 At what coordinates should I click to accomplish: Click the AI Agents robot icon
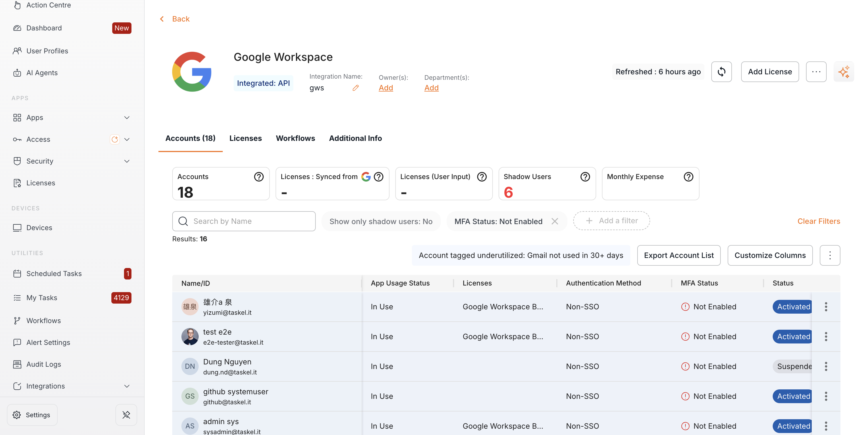pyautogui.click(x=17, y=73)
